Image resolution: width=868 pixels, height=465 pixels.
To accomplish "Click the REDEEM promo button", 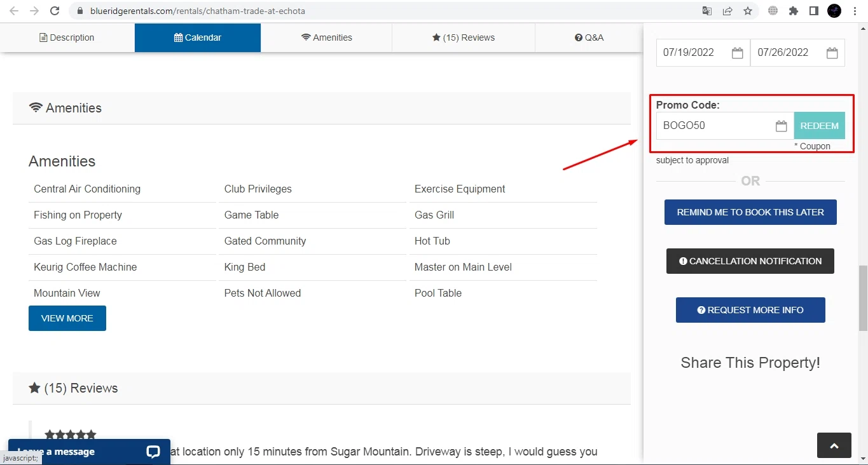I will click(819, 126).
